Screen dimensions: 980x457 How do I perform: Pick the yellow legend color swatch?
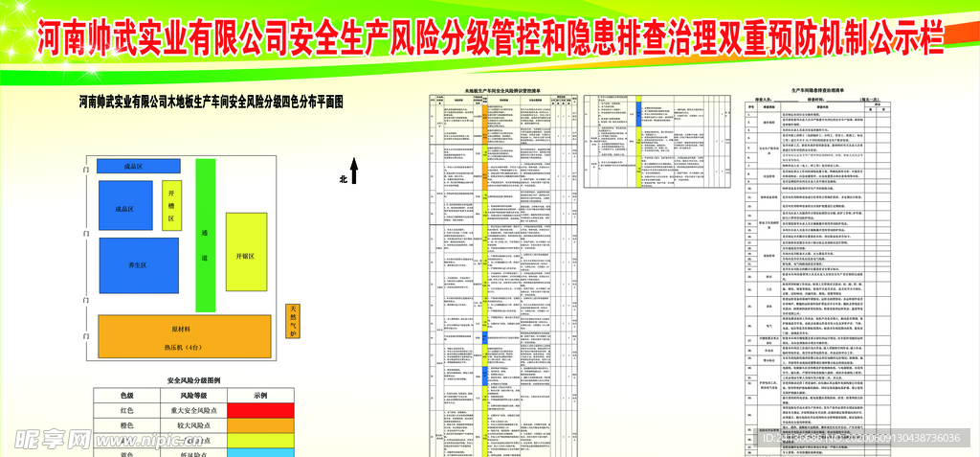click(260, 440)
